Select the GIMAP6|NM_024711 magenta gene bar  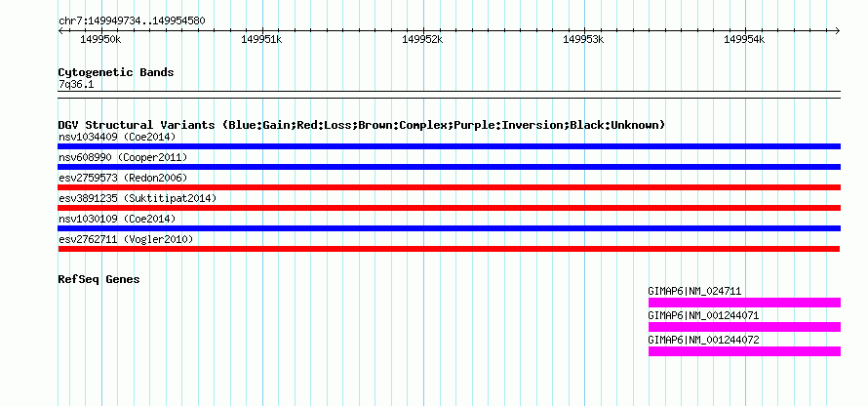[x=744, y=303]
